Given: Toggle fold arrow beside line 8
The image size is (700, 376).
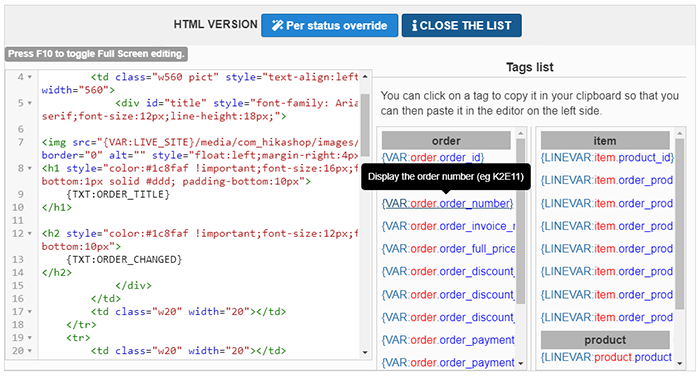Looking at the screenshot, I should [30, 168].
